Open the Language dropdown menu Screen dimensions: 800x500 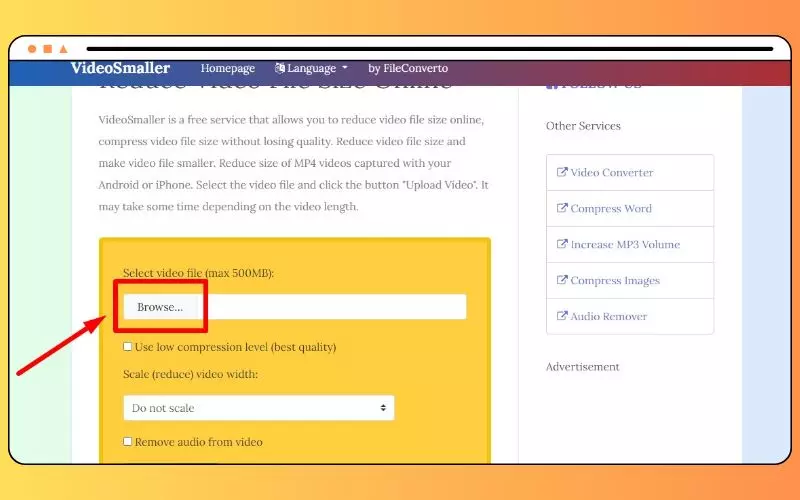pos(311,68)
